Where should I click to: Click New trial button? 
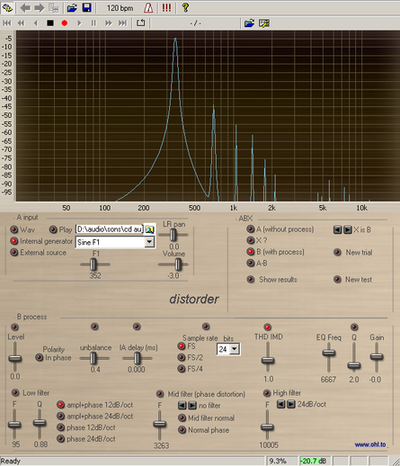337,252
